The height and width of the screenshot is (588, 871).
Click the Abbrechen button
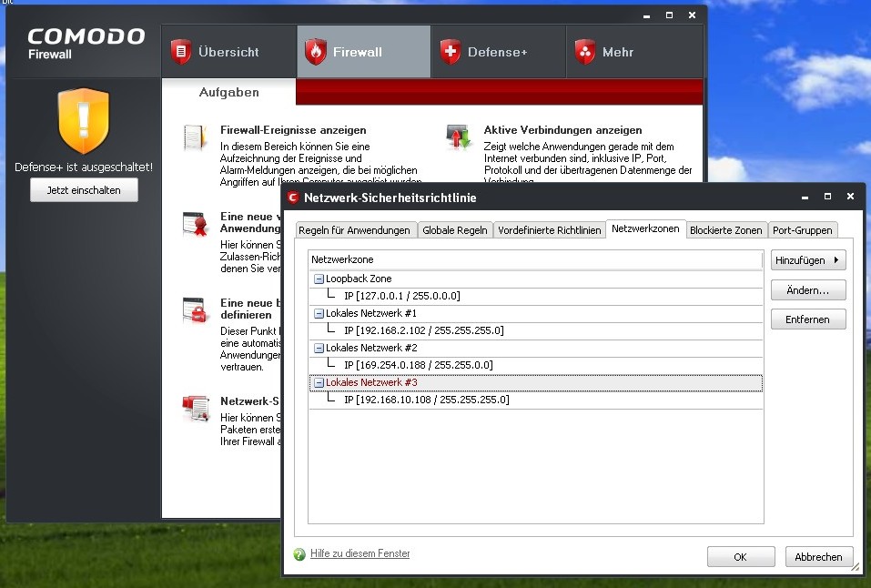click(819, 557)
